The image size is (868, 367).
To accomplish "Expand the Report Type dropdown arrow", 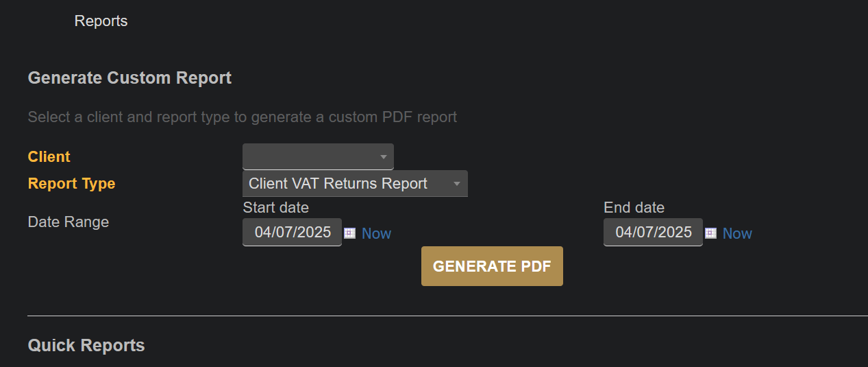I will 457,184.
